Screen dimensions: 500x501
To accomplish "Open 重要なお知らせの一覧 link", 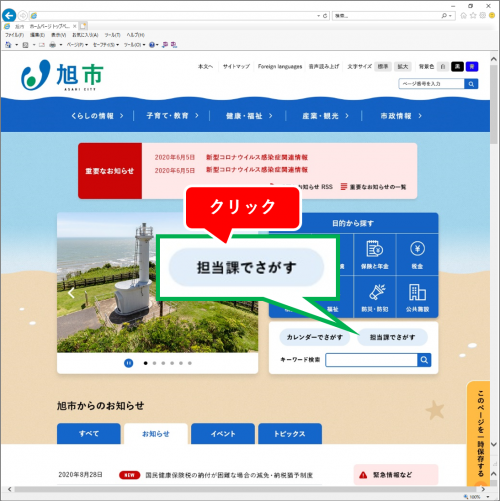I will (x=373, y=187).
